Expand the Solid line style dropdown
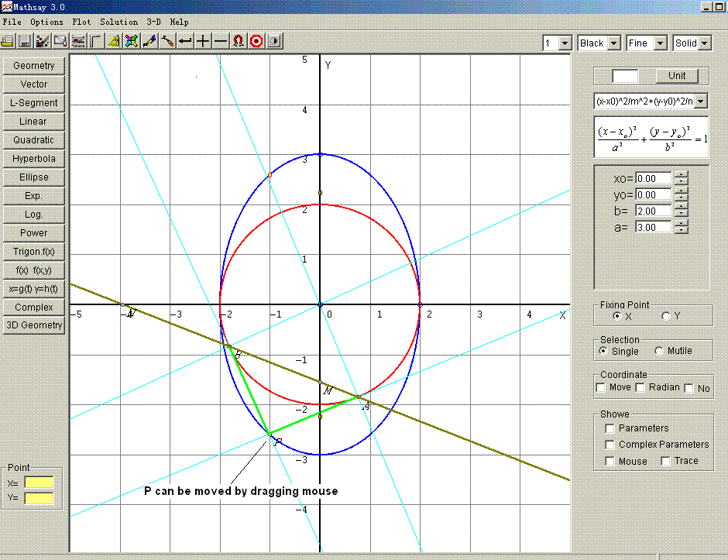 pos(704,43)
